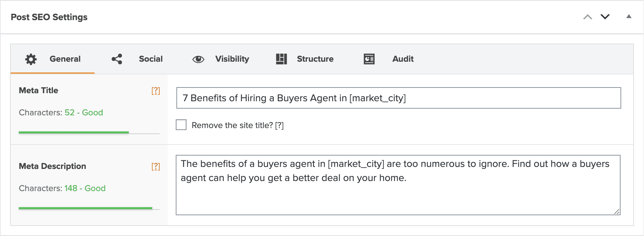Click the Audit report icon
644x236 pixels.
369,59
